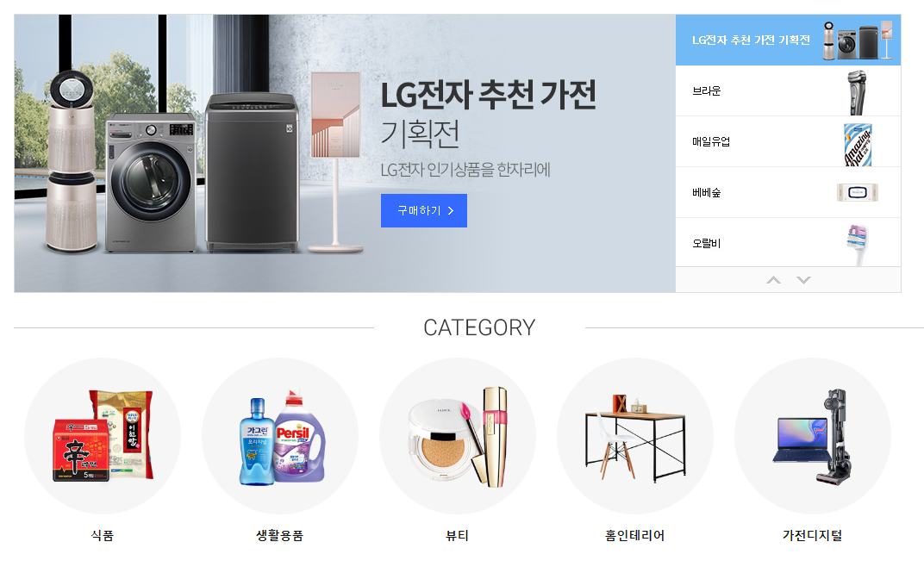Click the Amazing Oat product thumbnail
This screenshot has height=573, width=924.
pos(858,145)
